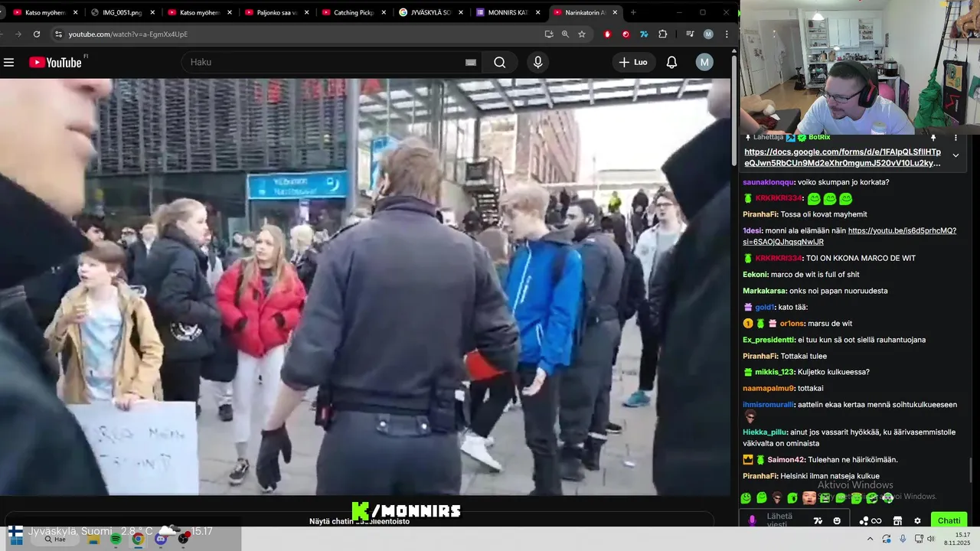Select the Narinkatorin active tab
The height and width of the screenshot is (551, 980).
pos(585,12)
